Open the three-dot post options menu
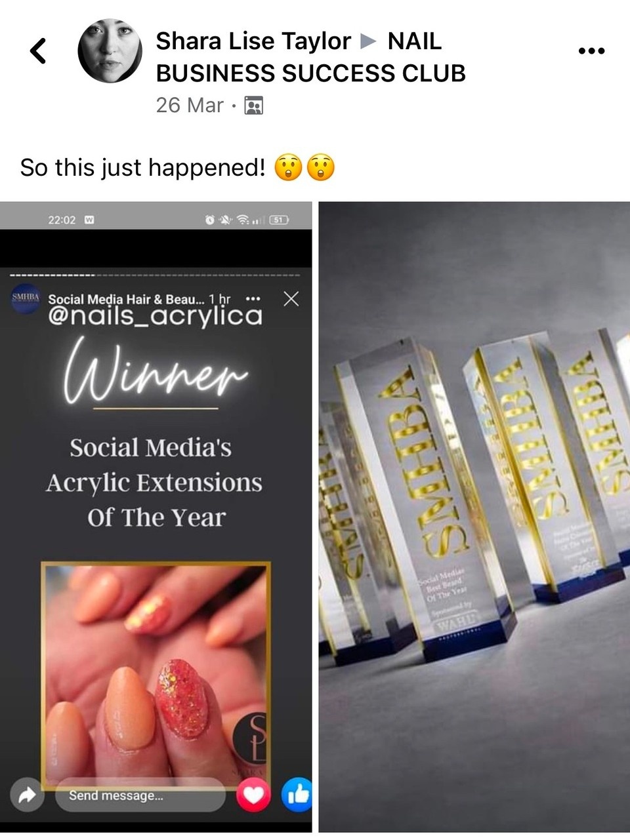The height and width of the screenshot is (840, 630). (591, 51)
